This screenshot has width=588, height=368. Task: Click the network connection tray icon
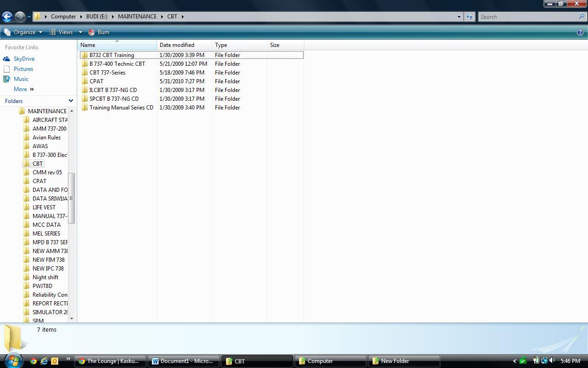(544, 361)
